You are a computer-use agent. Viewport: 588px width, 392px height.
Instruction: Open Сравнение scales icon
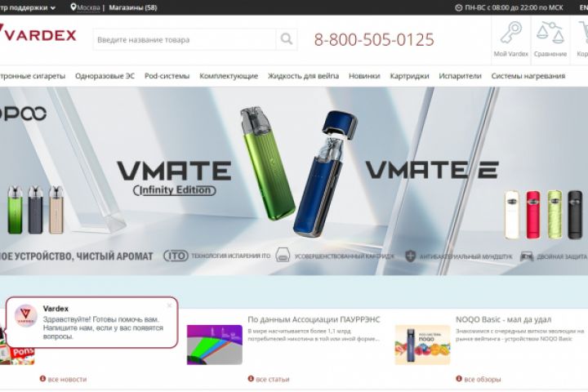tap(550, 33)
